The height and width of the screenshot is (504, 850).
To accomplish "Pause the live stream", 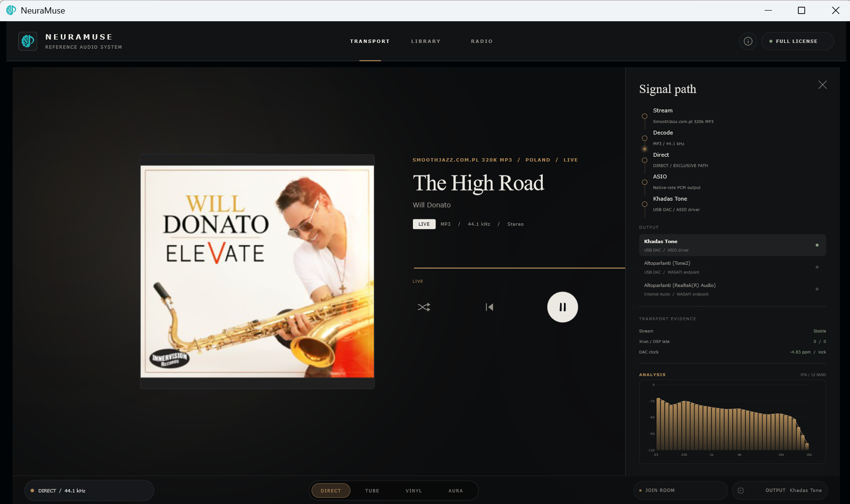I will click(x=562, y=307).
